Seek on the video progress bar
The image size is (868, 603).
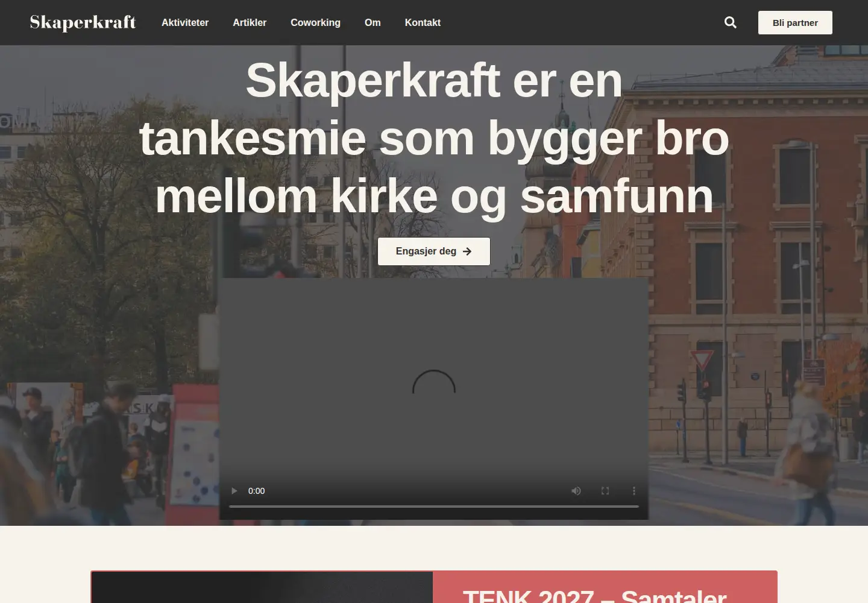(x=434, y=507)
